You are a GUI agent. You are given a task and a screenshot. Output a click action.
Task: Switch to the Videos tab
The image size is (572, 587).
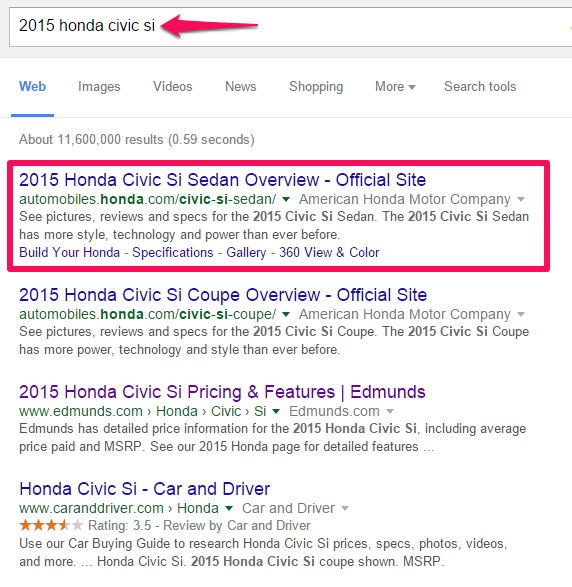pyautogui.click(x=173, y=86)
